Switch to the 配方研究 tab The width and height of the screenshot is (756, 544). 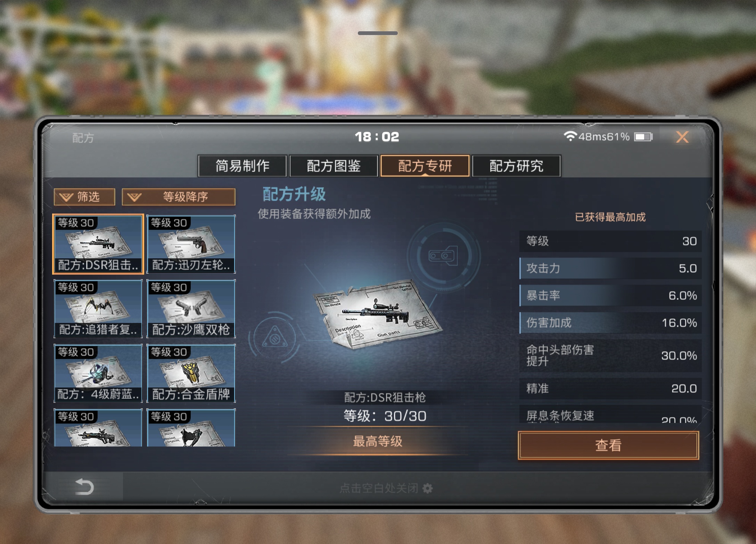(516, 166)
